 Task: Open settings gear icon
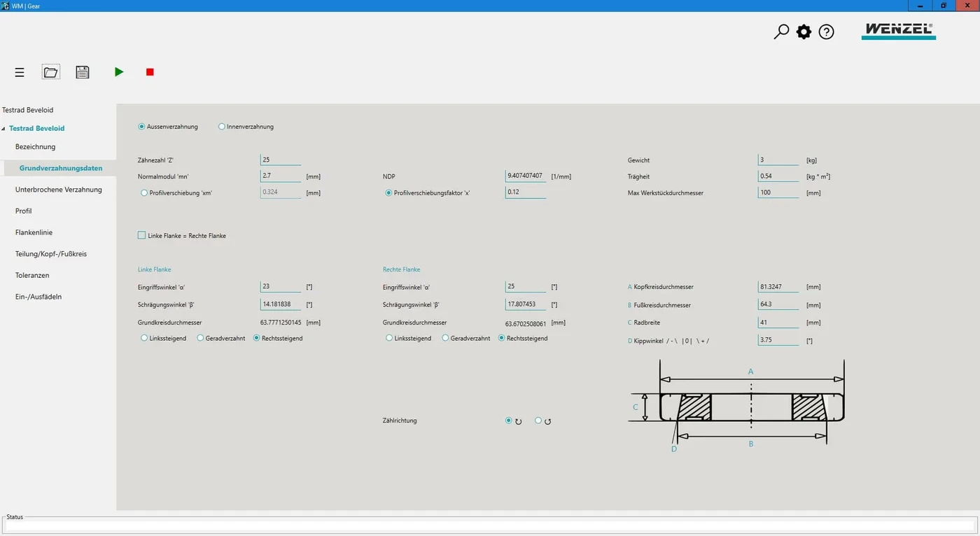click(804, 31)
